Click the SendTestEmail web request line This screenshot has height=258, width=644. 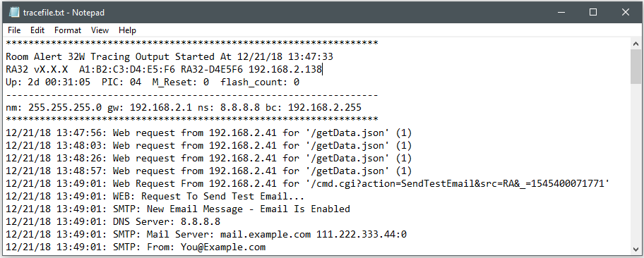click(307, 183)
